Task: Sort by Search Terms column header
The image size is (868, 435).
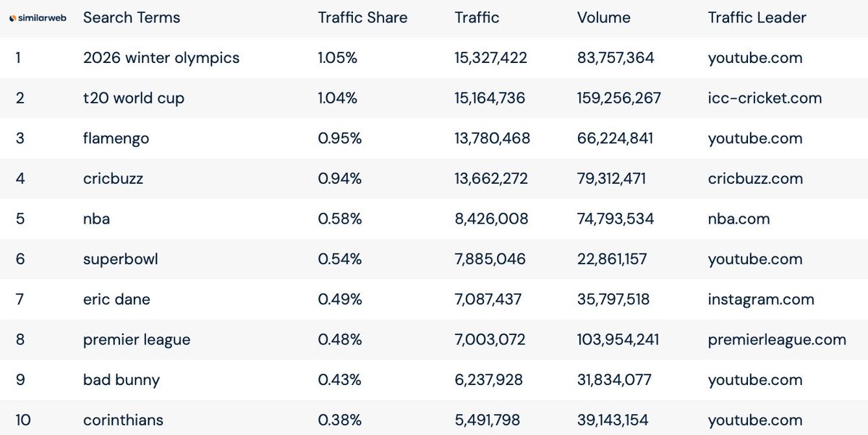Action: tap(132, 18)
